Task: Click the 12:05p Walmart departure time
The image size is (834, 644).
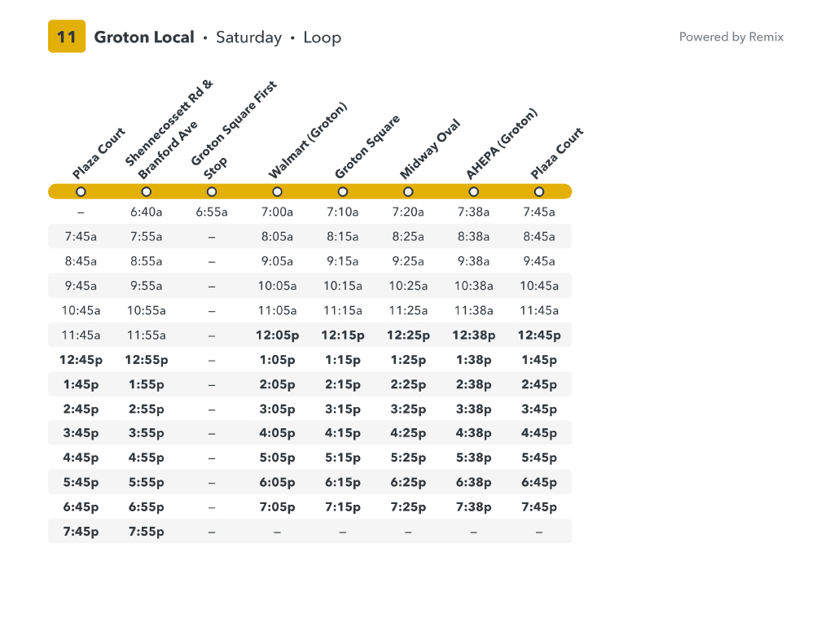Action: pyautogui.click(x=277, y=335)
